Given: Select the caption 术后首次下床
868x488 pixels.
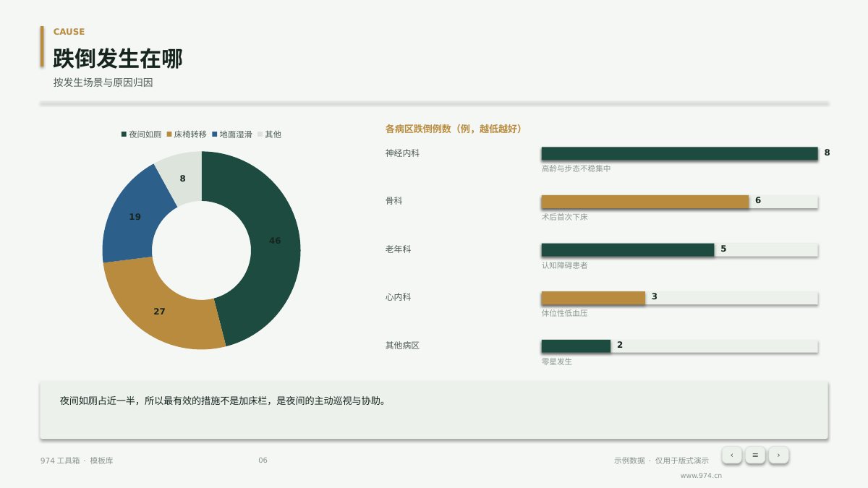Looking at the screenshot, I should pos(564,217).
